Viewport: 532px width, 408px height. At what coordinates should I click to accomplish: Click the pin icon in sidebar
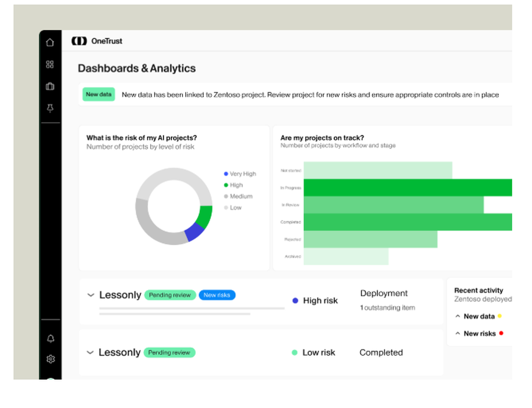pos(50,108)
